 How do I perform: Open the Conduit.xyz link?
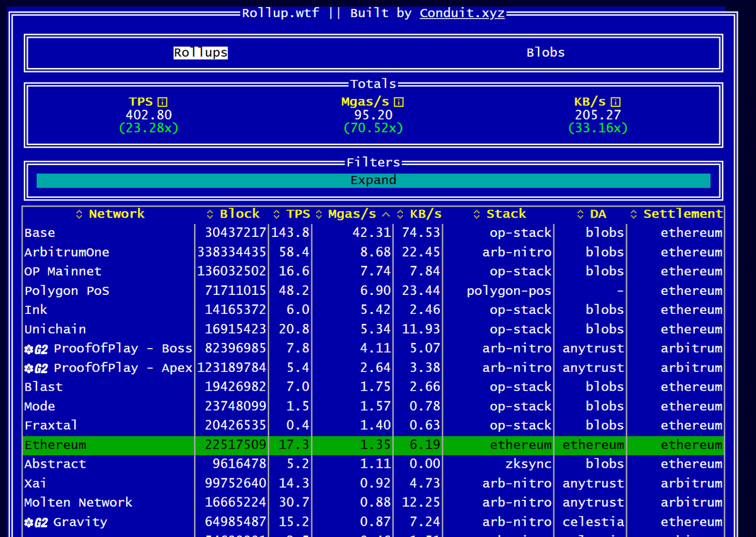[x=462, y=13]
